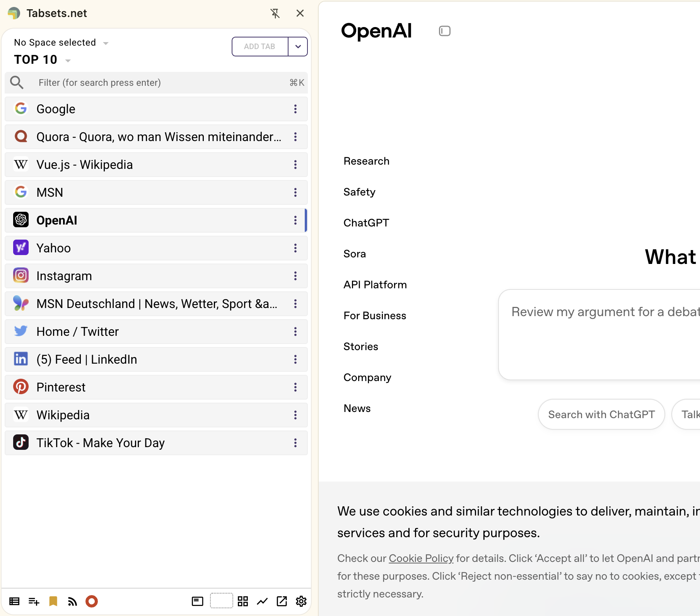This screenshot has height=616, width=700.
Task: Click the unpin sidebar icon
Action: (275, 14)
